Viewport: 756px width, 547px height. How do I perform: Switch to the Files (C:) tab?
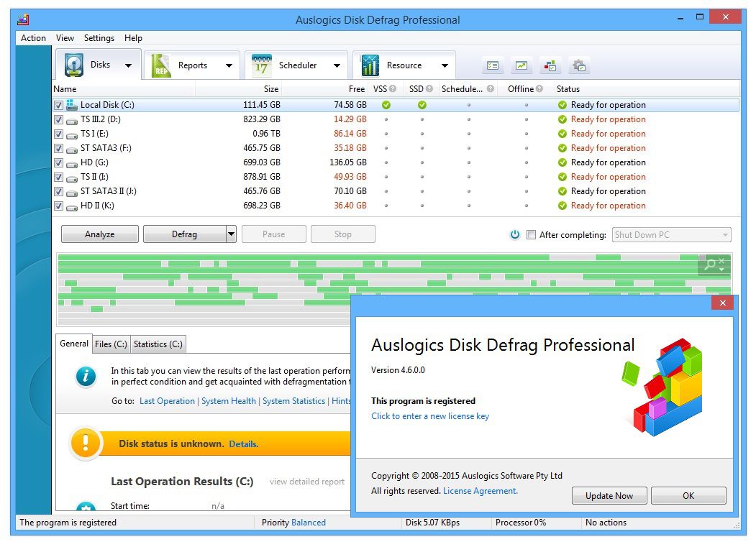[x=111, y=344]
